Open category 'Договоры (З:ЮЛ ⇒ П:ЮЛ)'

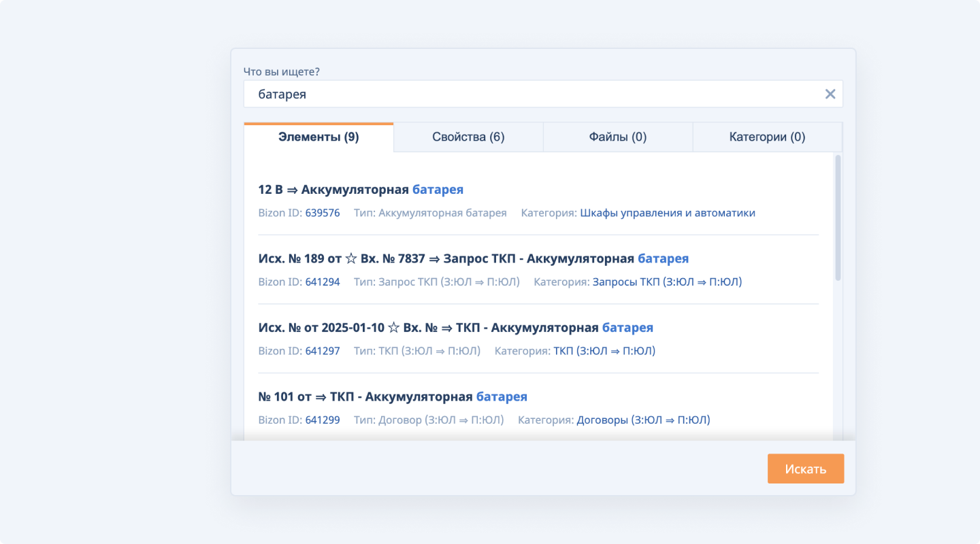[x=643, y=420]
